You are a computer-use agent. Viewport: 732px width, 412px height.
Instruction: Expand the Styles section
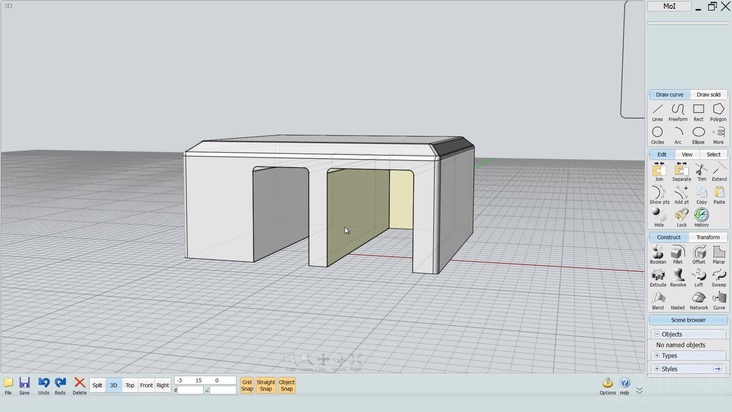[x=657, y=369]
